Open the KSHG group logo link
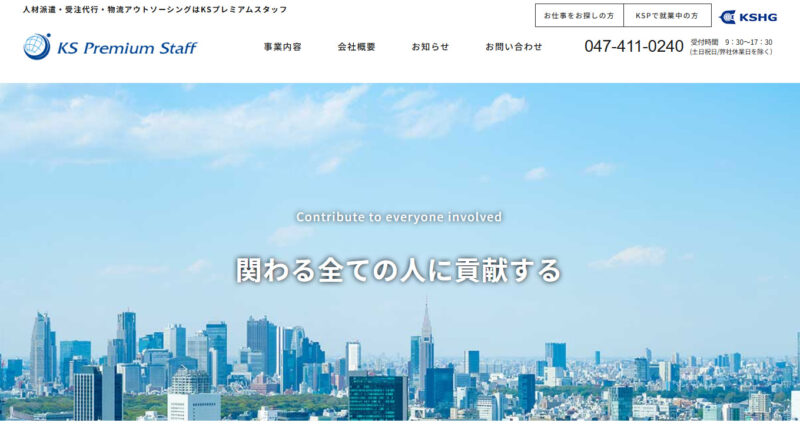This screenshot has height=443, width=800. point(748,17)
